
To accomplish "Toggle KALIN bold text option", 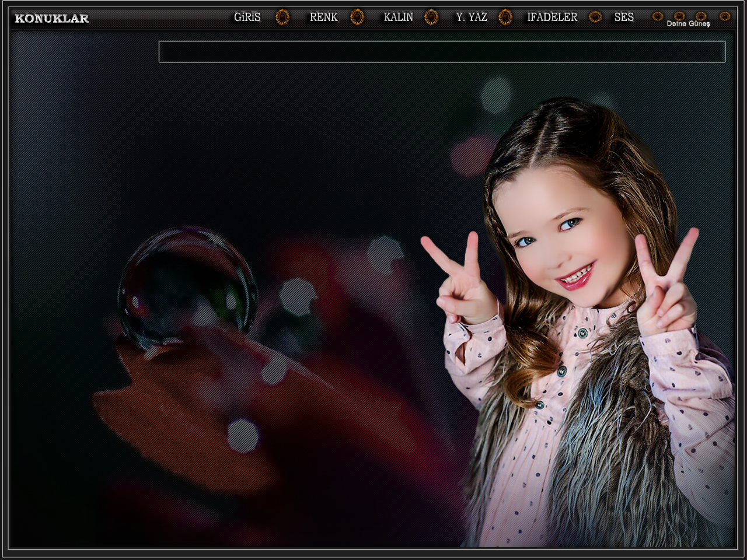I will [x=399, y=17].
